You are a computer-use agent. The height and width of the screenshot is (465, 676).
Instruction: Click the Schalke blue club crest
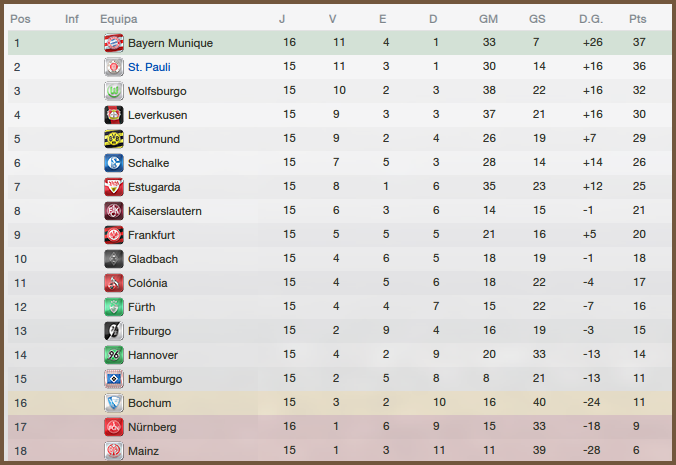(113, 163)
